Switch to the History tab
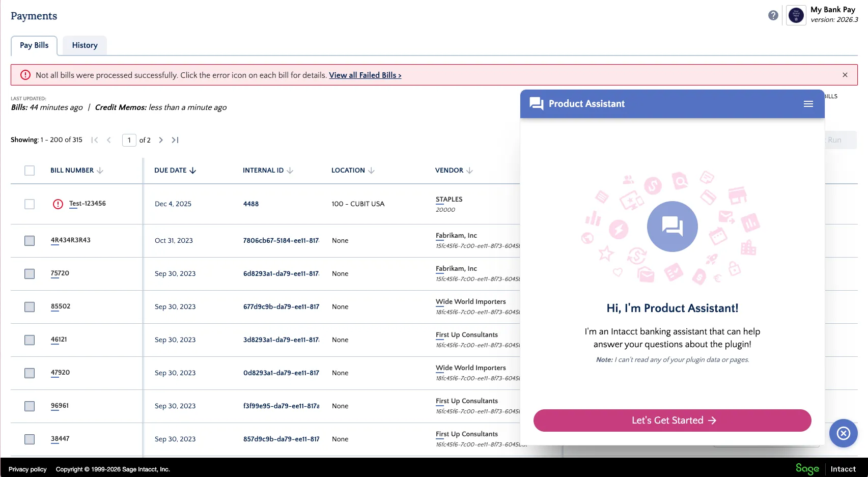 click(85, 45)
